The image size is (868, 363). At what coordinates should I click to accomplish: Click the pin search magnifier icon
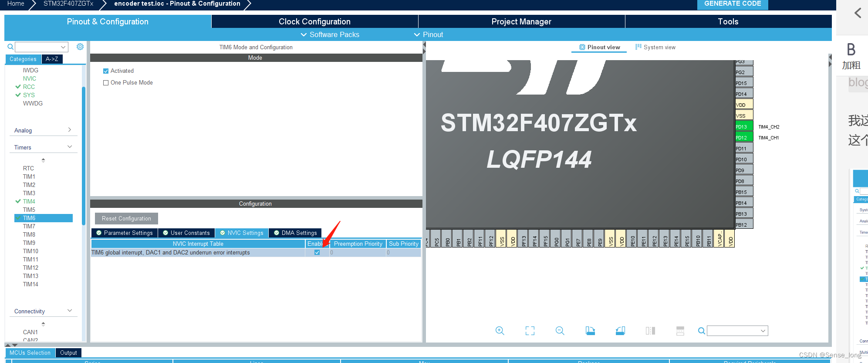[702, 331]
